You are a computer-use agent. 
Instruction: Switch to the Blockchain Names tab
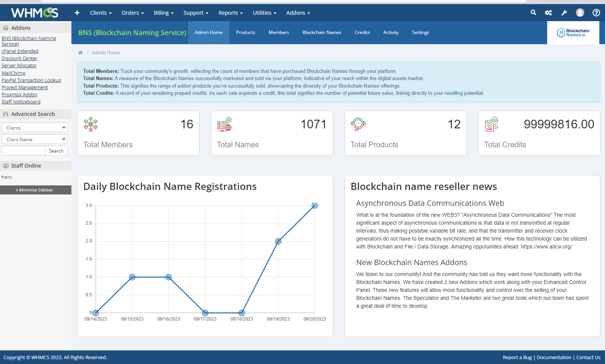tap(322, 32)
